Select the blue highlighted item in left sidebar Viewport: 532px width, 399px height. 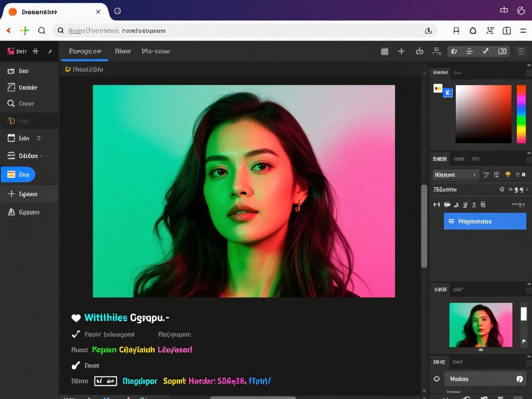[x=18, y=175]
